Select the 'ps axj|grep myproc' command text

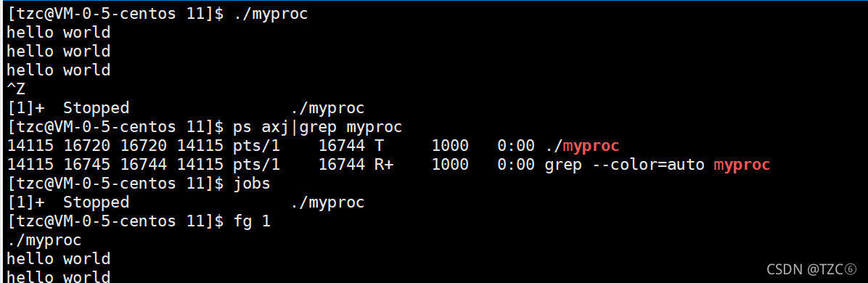317,127
